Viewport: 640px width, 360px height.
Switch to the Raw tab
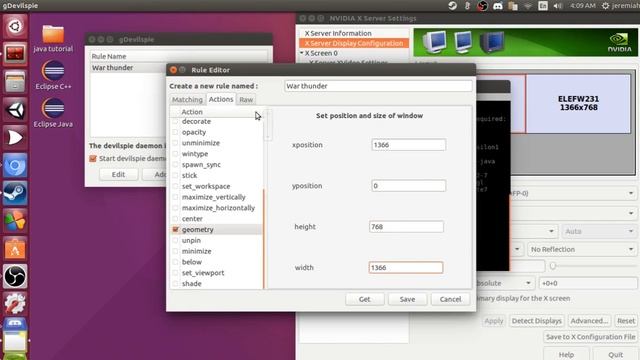tap(246, 100)
